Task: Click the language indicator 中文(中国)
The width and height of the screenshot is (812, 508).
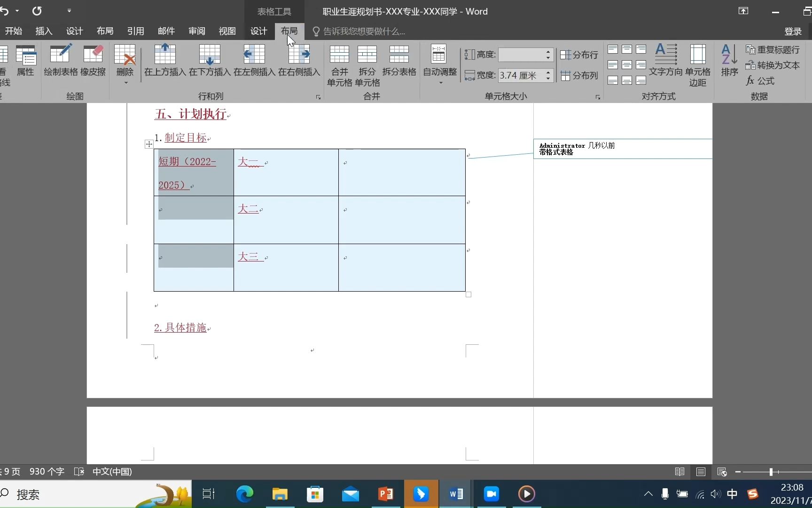Action: coord(112,472)
